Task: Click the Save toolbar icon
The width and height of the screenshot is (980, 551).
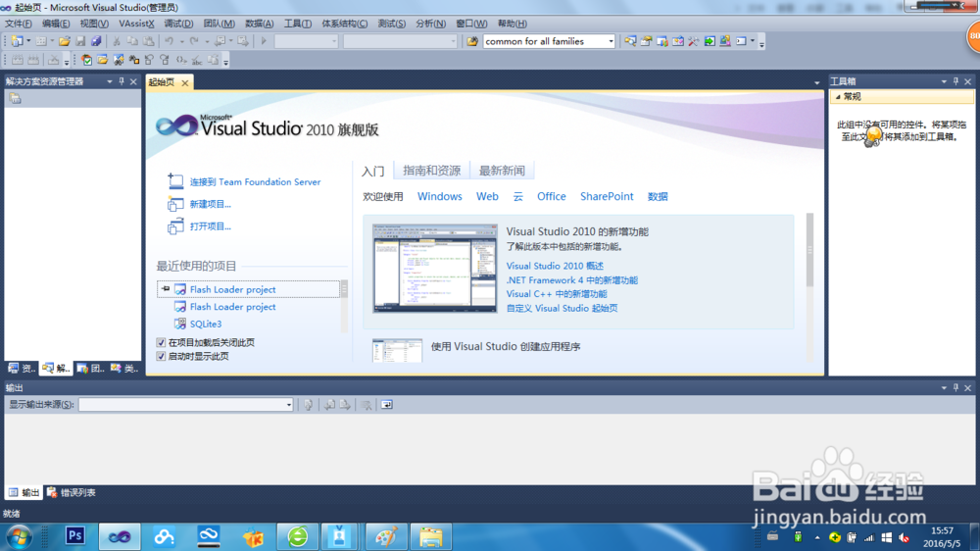Action: (x=80, y=41)
